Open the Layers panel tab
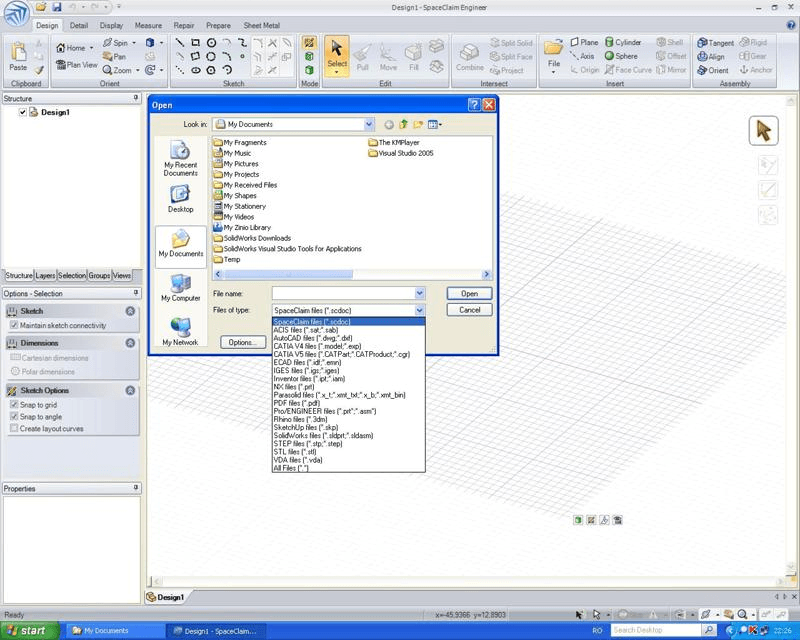Image resolution: width=800 pixels, height=640 pixels. point(45,275)
